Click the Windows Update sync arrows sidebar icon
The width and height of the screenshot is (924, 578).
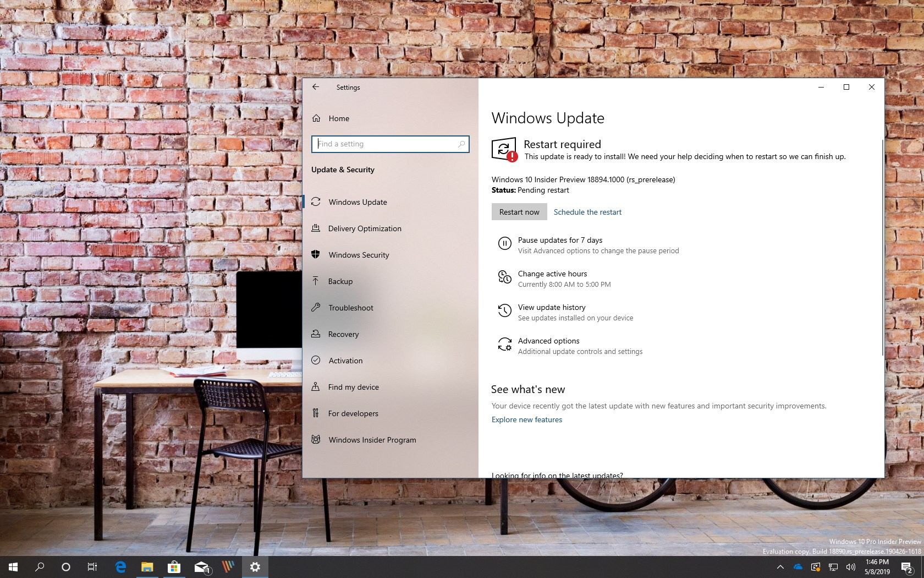(316, 202)
